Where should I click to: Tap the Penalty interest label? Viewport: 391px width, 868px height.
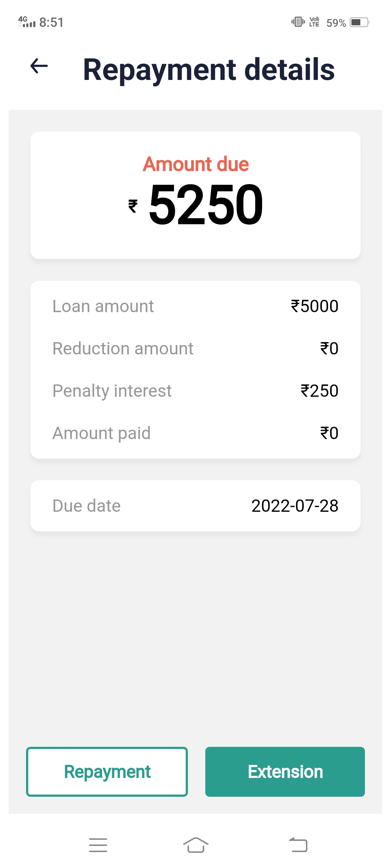pyautogui.click(x=112, y=391)
